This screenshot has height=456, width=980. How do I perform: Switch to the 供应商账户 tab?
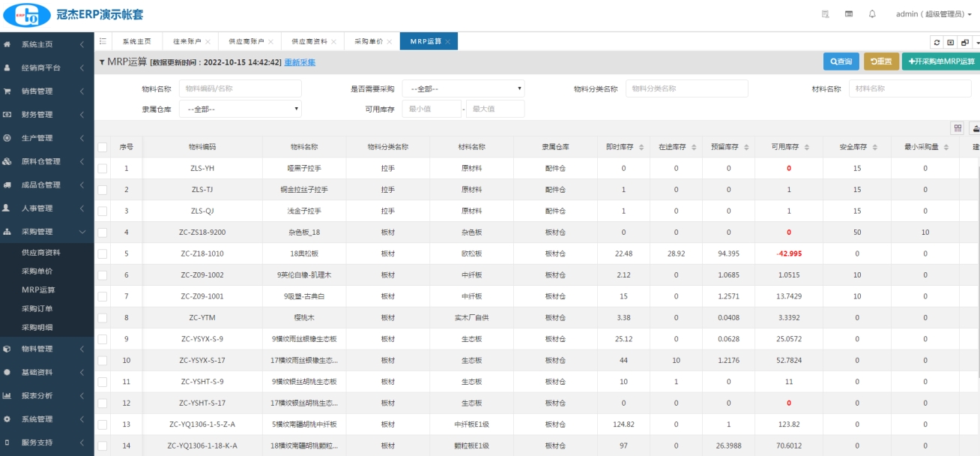[x=246, y=42]
